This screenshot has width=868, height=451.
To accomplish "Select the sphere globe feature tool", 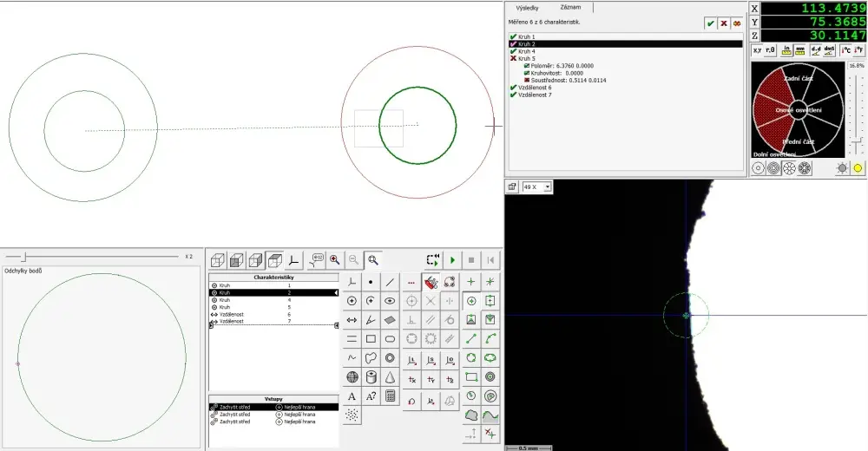I will 352,377.
